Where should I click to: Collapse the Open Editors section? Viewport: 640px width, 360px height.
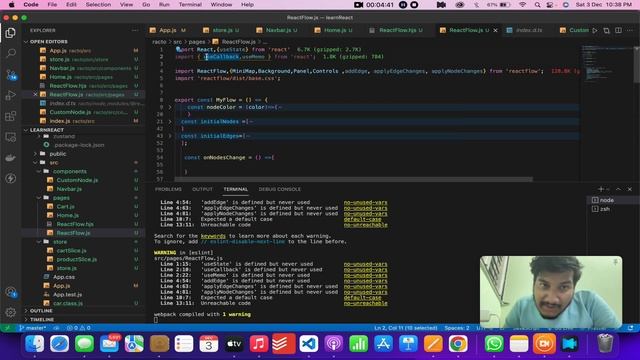(x=49, y=42)
